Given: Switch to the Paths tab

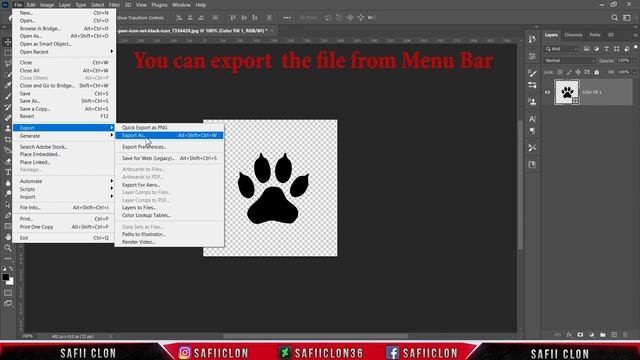Looking at the screenshot, I should tap(595, 35).
